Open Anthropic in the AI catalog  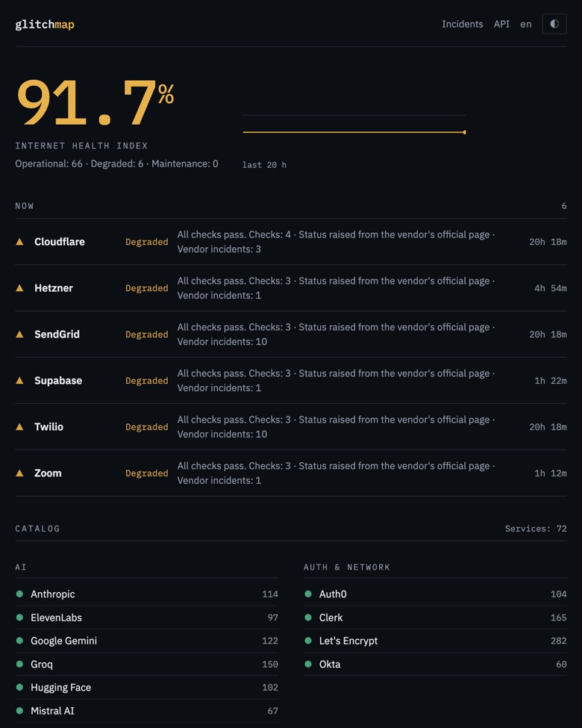pos(147,594)
